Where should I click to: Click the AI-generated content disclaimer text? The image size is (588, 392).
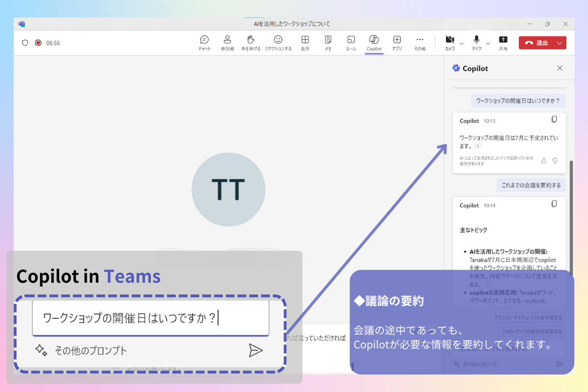pos(496,161)
